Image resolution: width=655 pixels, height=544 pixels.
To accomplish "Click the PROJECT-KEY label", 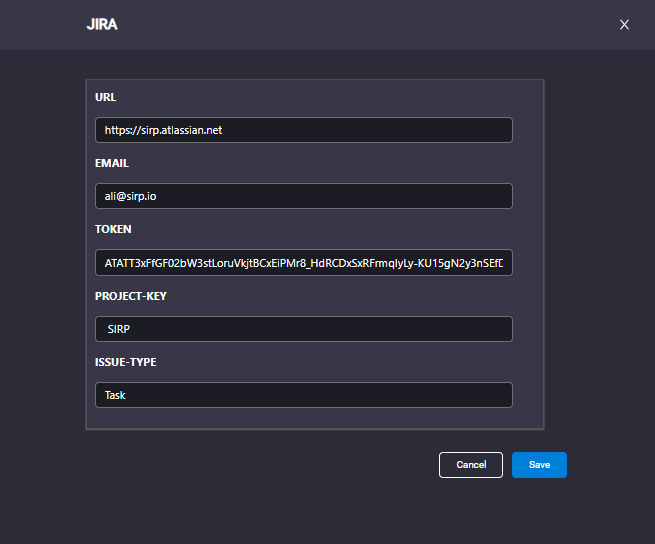I will pyautogui.click(x=130, y=296).
